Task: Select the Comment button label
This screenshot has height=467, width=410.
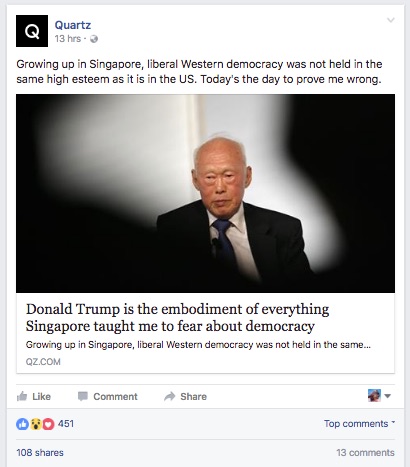Action: point(115,396)
